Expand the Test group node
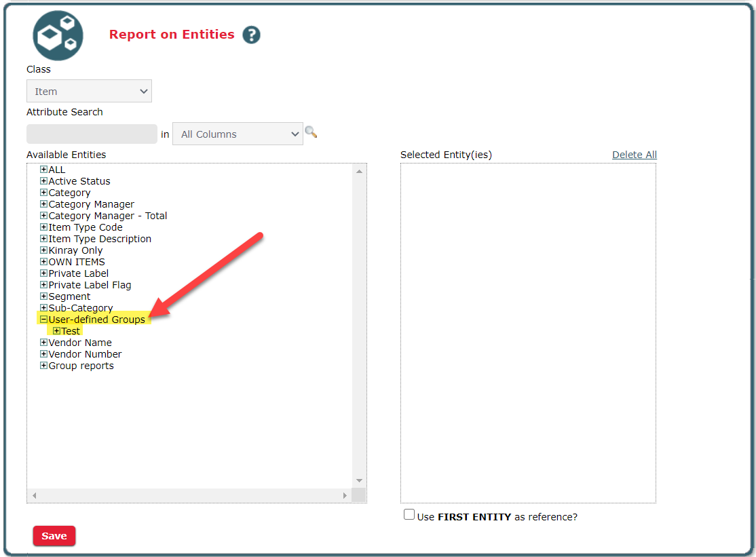 57,331
